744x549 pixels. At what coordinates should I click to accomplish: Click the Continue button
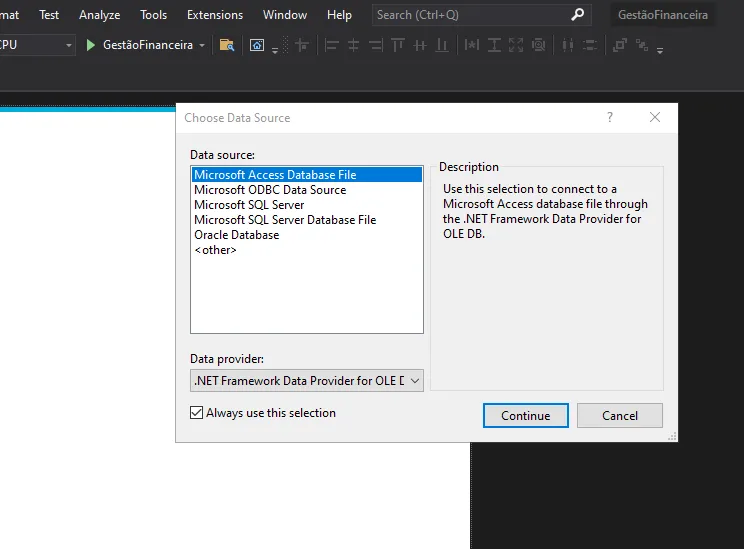coord(526,416)
